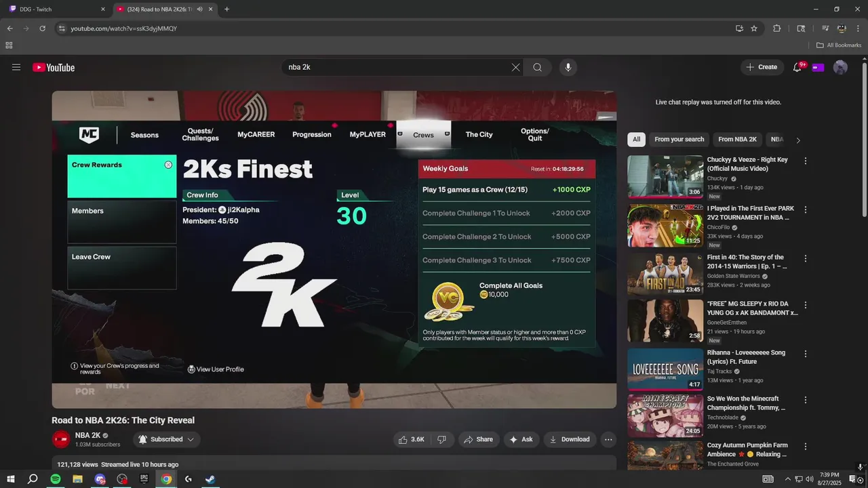Viewport: 868px width, 488px height.
Task: View site information in the address bar
Action: click(62, 28)
